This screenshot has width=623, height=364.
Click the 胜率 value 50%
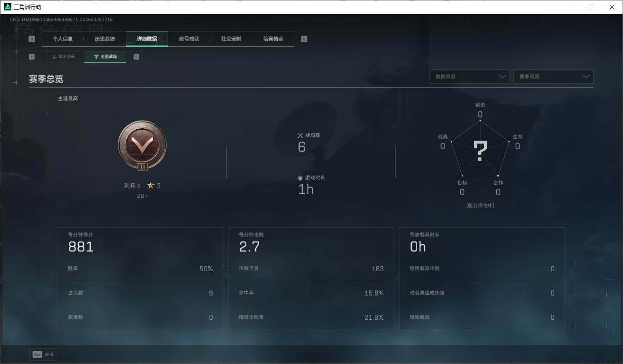tap(206, 269)
